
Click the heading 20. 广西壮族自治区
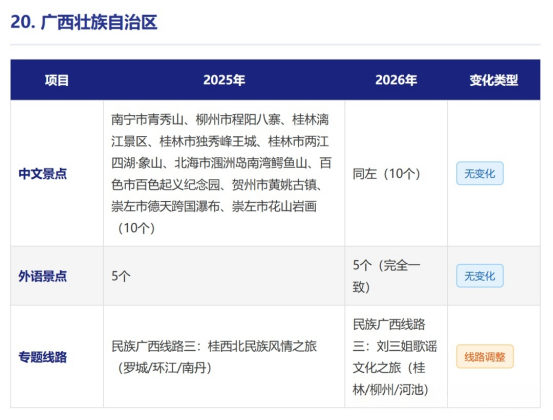pyautogui.click(x=84, y=22)
